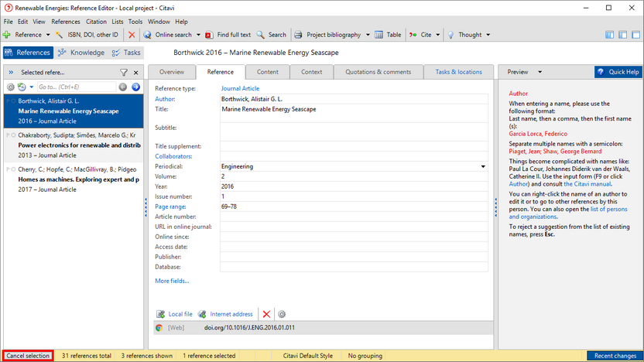Open reference list gear settings
This screenshot has height=362, width=644.
pyautogui.click(x=11, y=87)
